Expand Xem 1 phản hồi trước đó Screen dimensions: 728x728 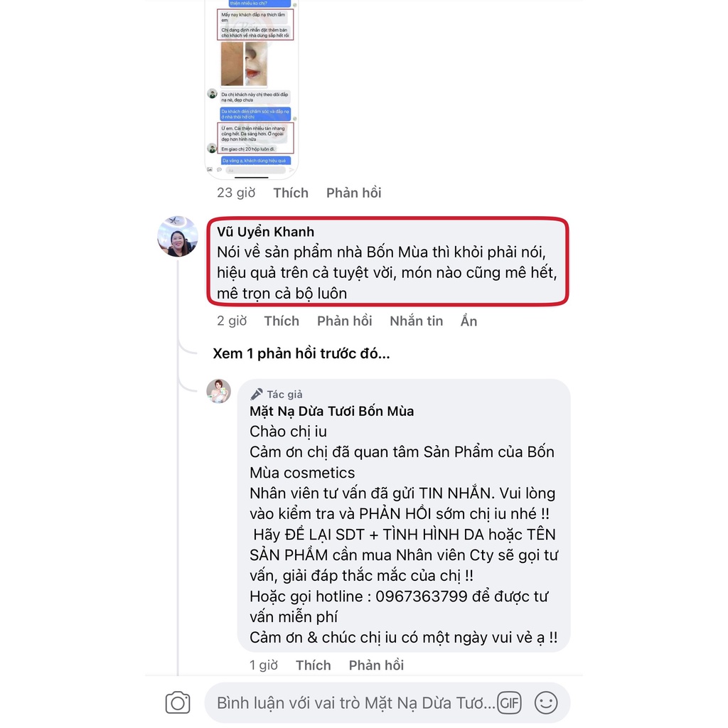[301, 353]
